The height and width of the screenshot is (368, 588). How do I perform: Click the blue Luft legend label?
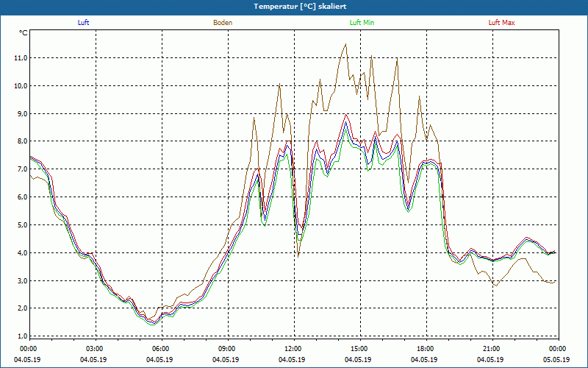tap(83, 23)
